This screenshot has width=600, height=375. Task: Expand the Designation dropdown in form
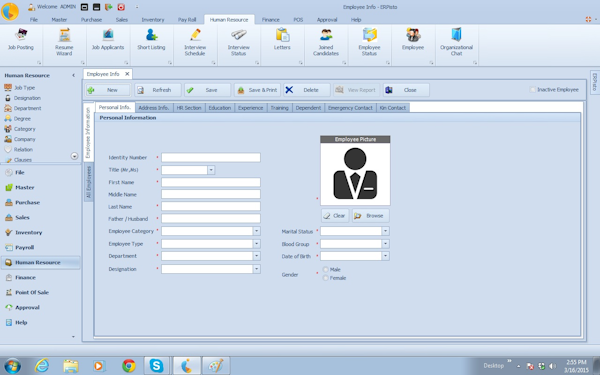[x=256, y=269]
